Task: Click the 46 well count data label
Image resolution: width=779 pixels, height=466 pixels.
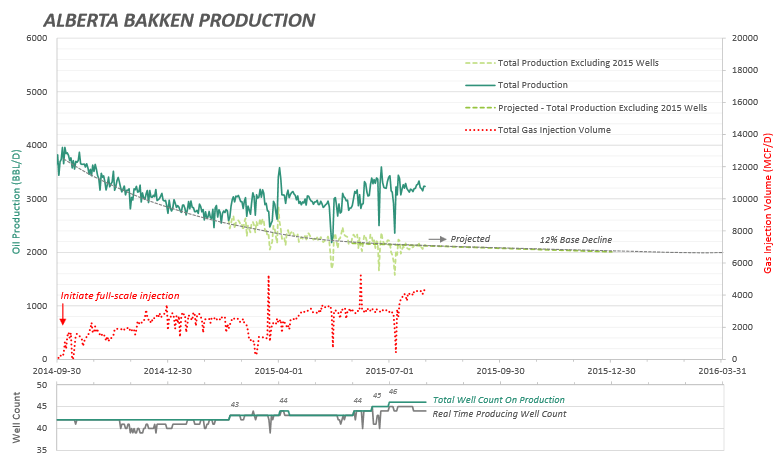Action: pos(393,392)
